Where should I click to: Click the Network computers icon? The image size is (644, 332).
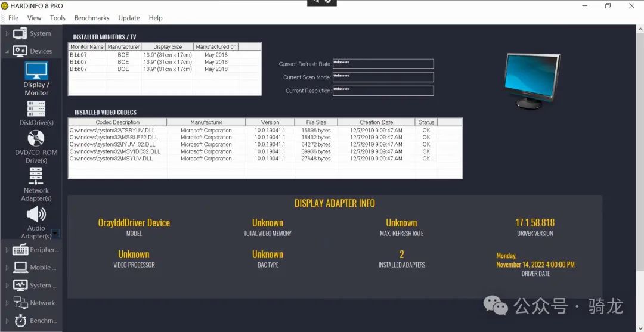pos(20,302)
